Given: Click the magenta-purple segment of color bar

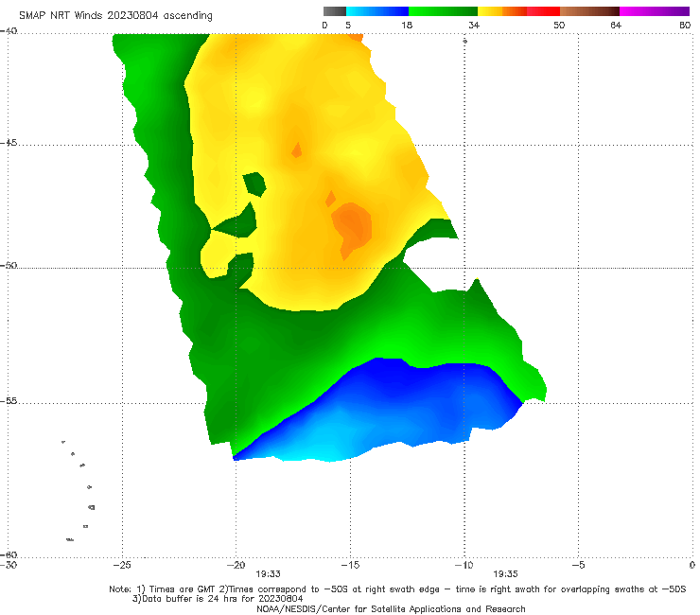Looking at the screenshot, I should click(x=655, y=11).
